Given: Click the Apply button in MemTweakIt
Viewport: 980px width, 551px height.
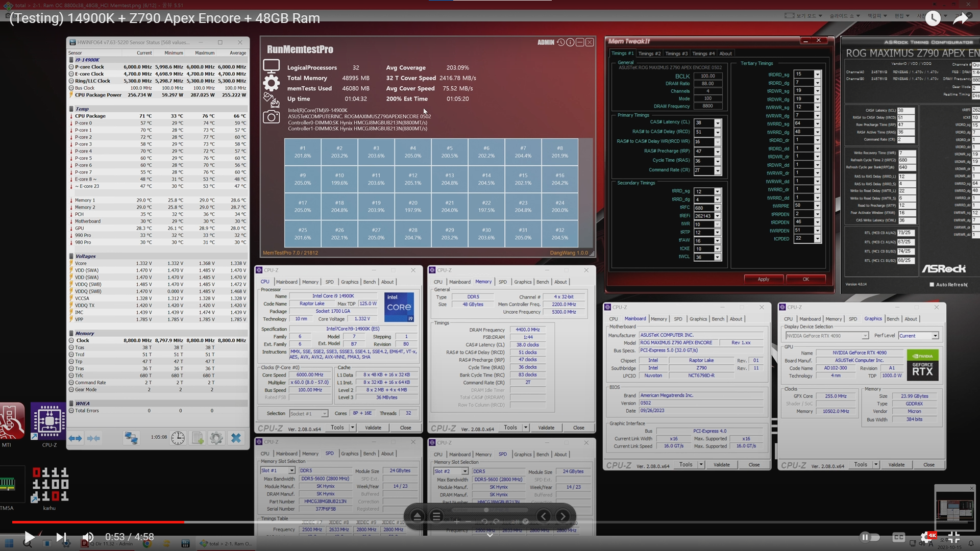Looking at the screenshot, I should tap(763, 279).
